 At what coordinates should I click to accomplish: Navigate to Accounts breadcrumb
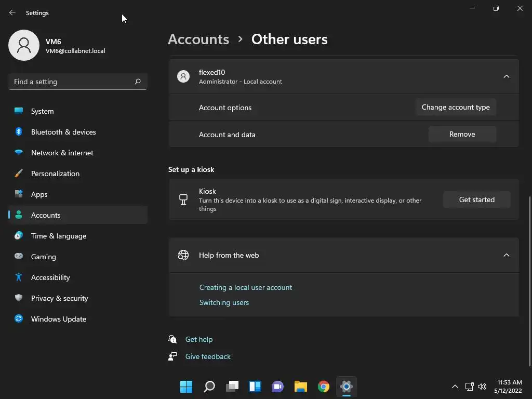click(198, 39)
